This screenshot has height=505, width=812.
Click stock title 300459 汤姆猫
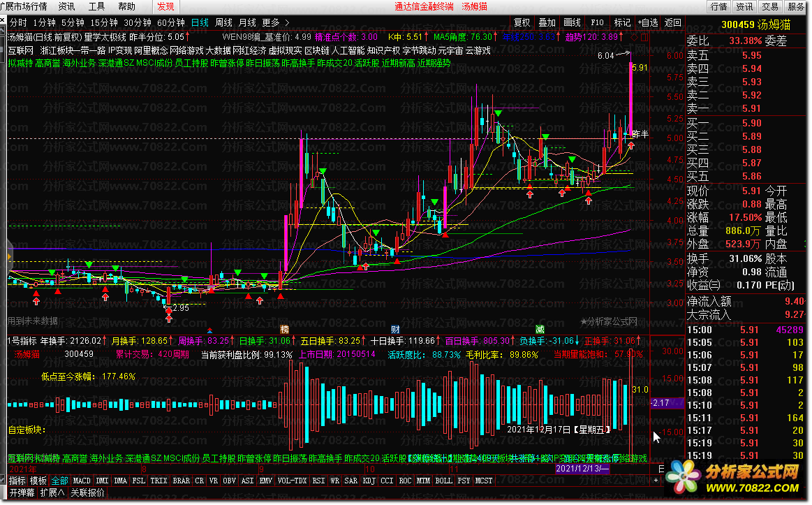tap(755, 24)
